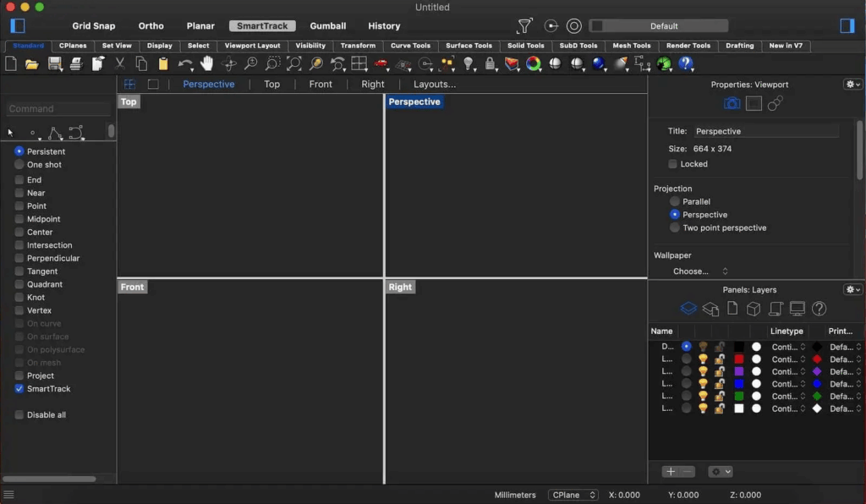866x504 pixels.
Task: Switch to the Front viewport tab
Action: pyautogui.click(x=321, y=84)
